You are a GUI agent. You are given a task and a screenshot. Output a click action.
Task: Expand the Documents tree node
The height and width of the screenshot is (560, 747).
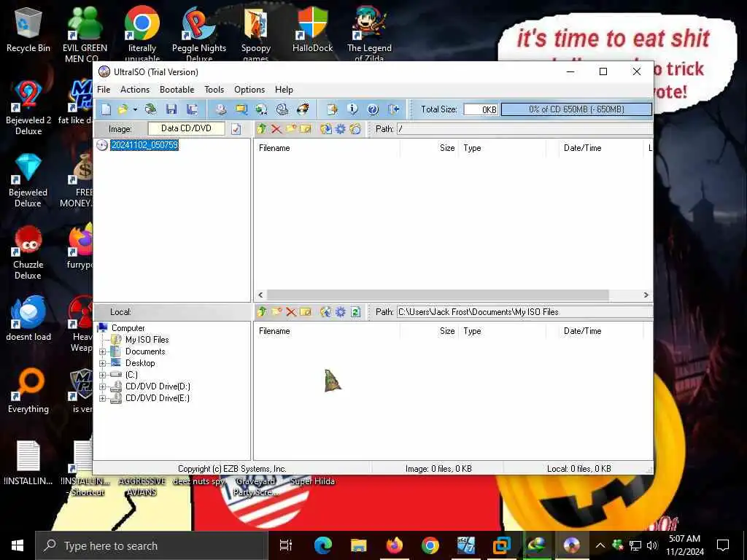pyautogui.click(x=102, y=352)
